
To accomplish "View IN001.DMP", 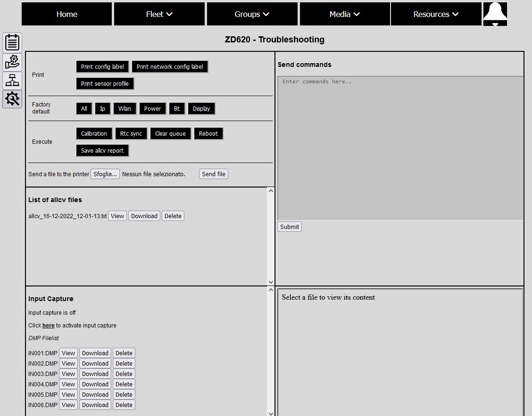I will pos(68,353).
